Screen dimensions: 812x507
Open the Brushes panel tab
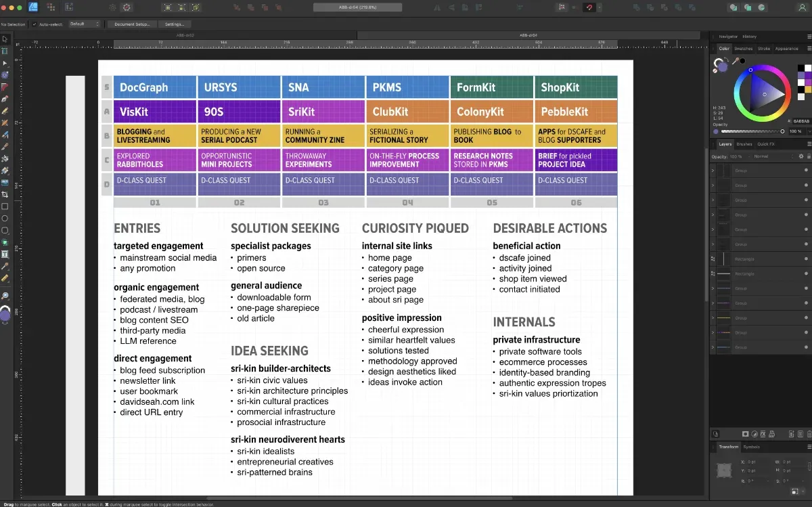(744, 144)
